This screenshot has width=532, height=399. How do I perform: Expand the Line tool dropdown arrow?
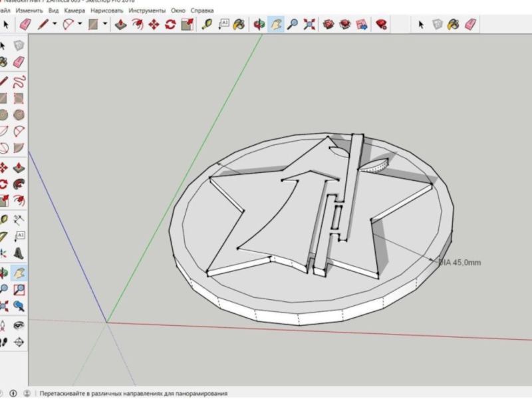point(55,25)
